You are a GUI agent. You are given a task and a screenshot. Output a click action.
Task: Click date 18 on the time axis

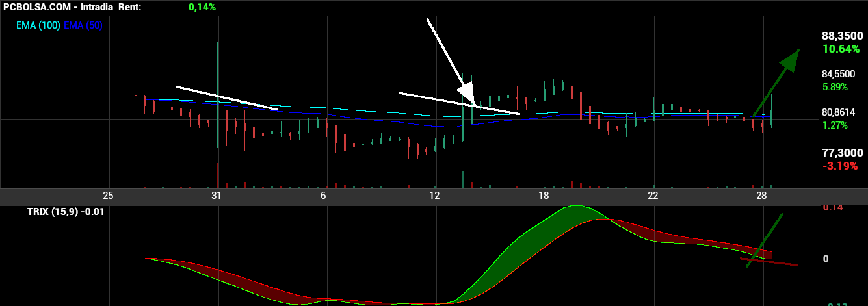(x=544, y=196)
